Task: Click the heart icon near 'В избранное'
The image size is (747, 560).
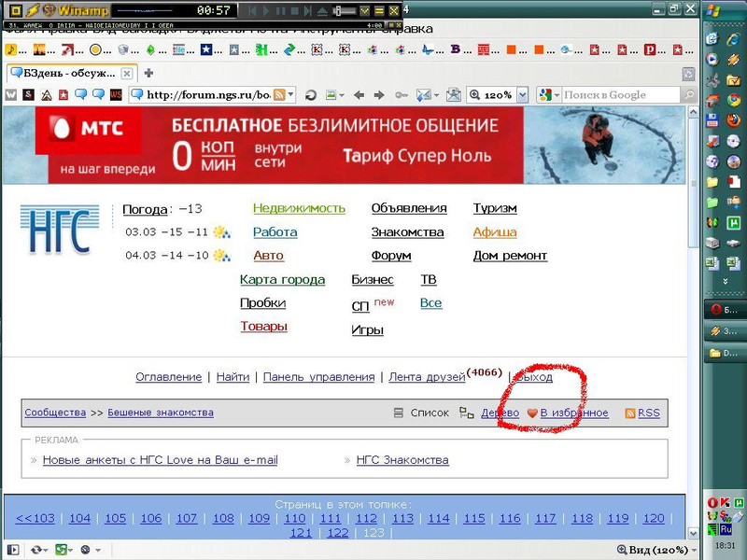Action: click(532, 413)
